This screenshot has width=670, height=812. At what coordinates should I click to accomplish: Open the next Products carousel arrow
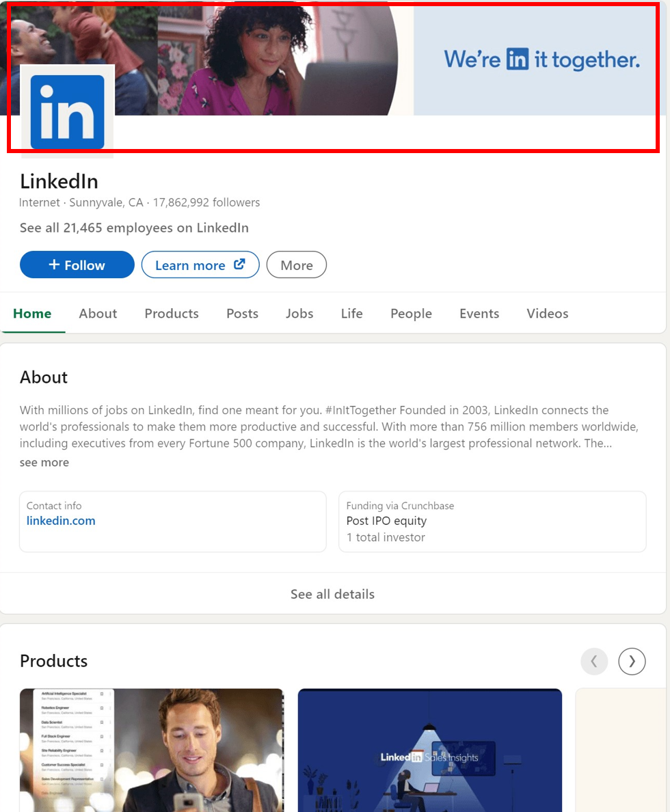point(631,661)
